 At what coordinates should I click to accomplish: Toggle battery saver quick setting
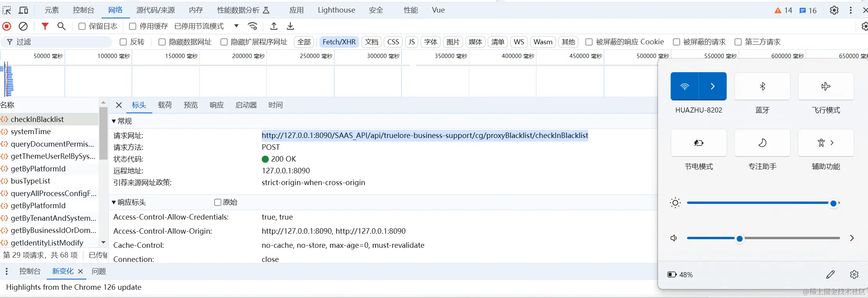click(699, 143)
